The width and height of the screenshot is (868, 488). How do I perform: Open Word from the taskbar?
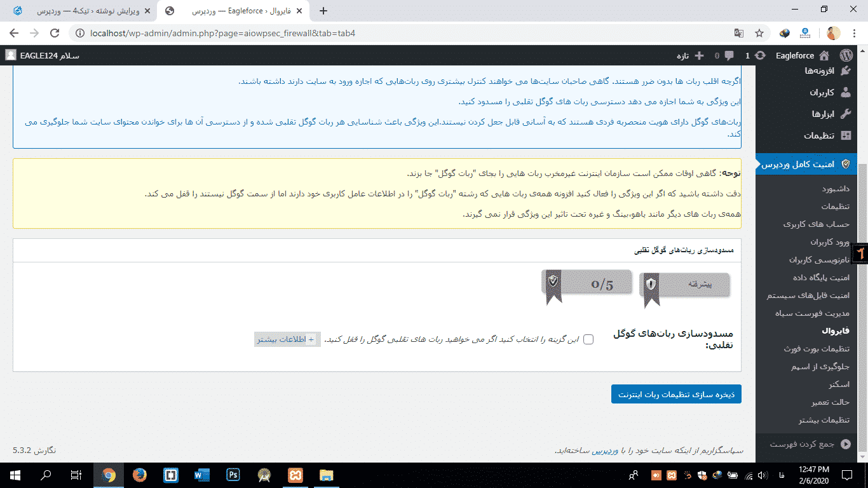pos(202,475)
